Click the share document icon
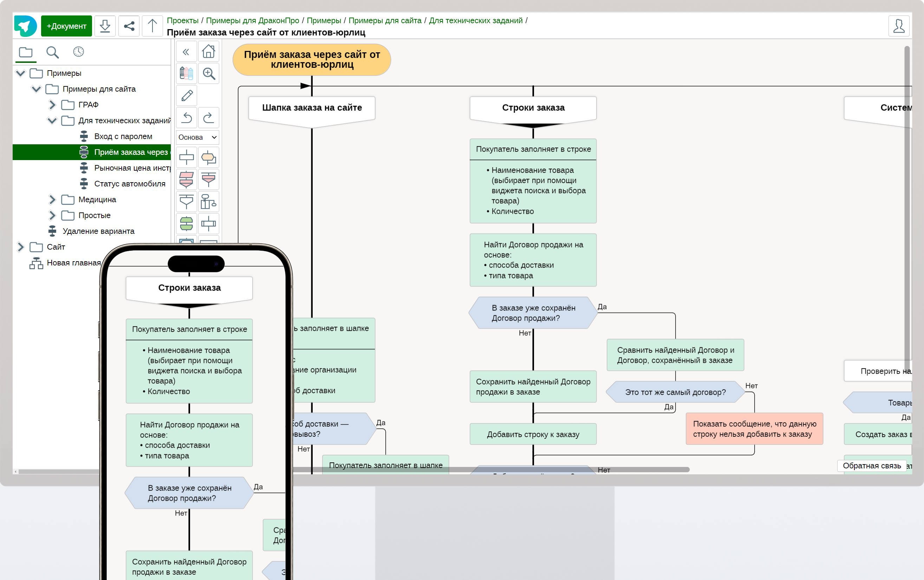Viewport: 924px width, 580px height. click(129, 26)
